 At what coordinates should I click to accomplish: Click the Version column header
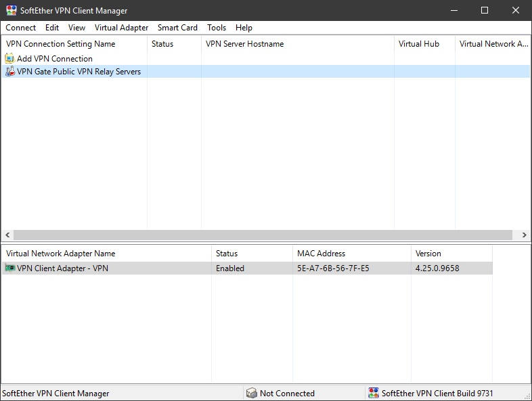coord(451,253)
